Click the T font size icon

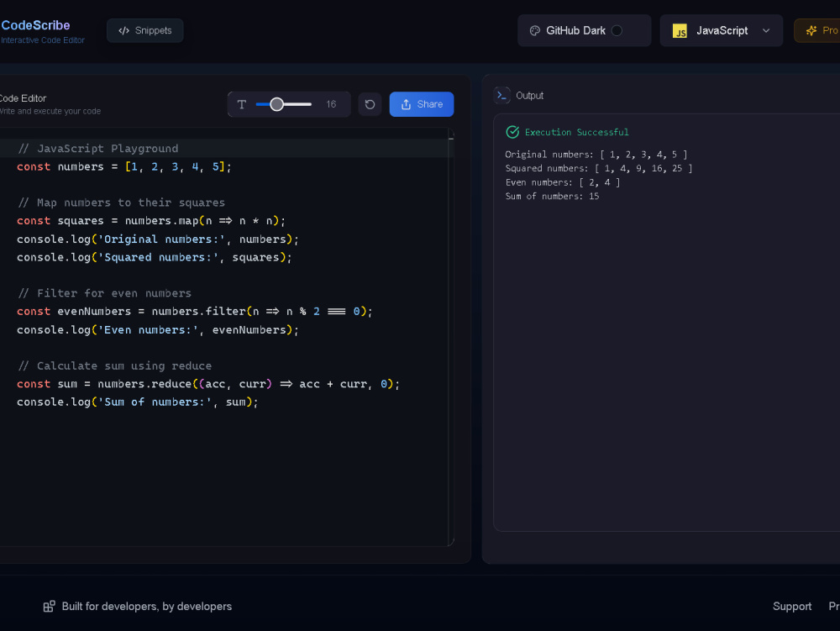tap(242, 104)
